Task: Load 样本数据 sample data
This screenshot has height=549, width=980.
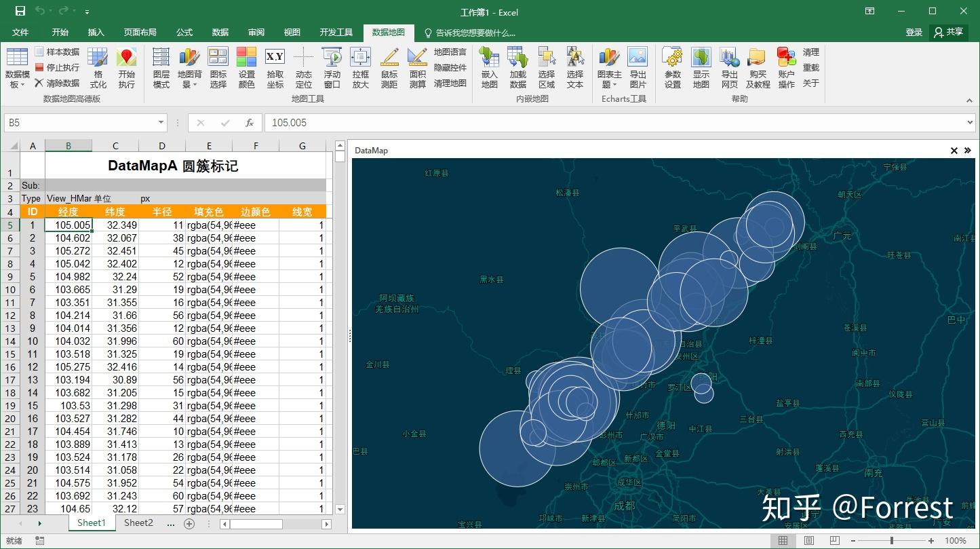Action: click(57, 52)
